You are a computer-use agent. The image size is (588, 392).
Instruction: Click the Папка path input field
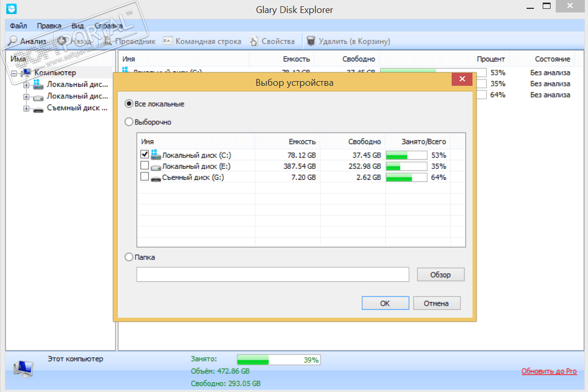pos(273,275)
